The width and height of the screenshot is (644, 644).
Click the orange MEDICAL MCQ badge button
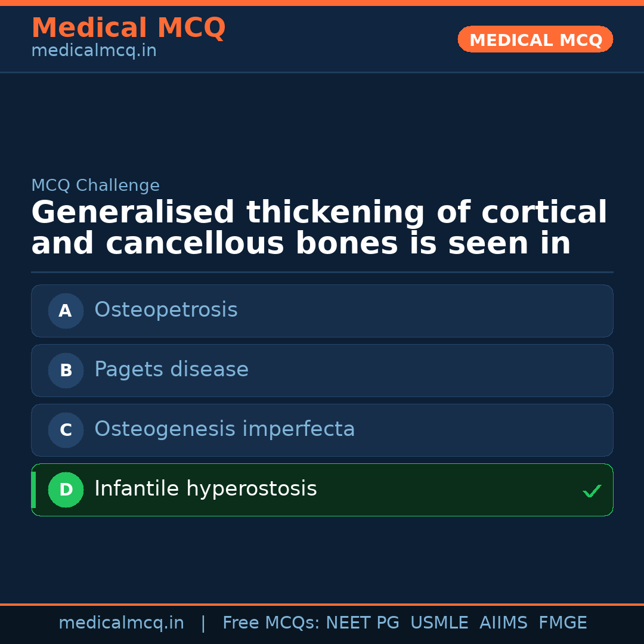pos(535,39)
